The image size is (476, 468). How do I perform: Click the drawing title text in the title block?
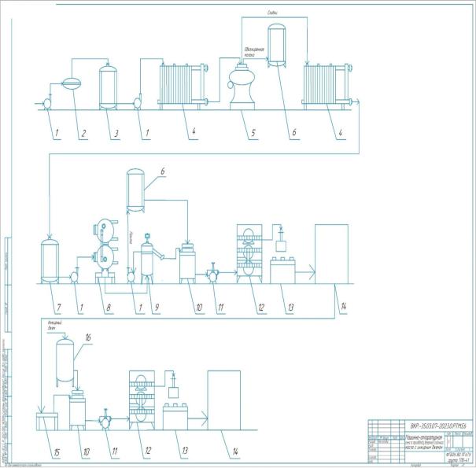[x=425, y=443]
